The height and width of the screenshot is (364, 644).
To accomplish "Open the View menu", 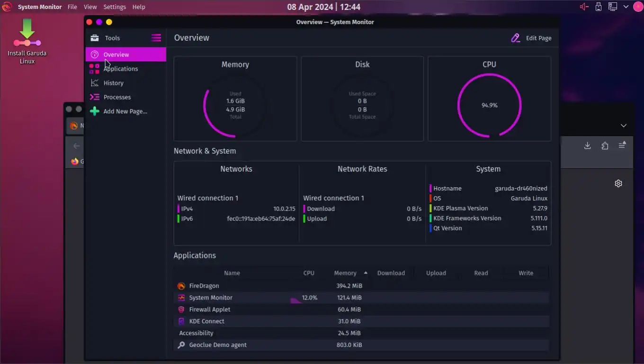I will click(90, 7).
